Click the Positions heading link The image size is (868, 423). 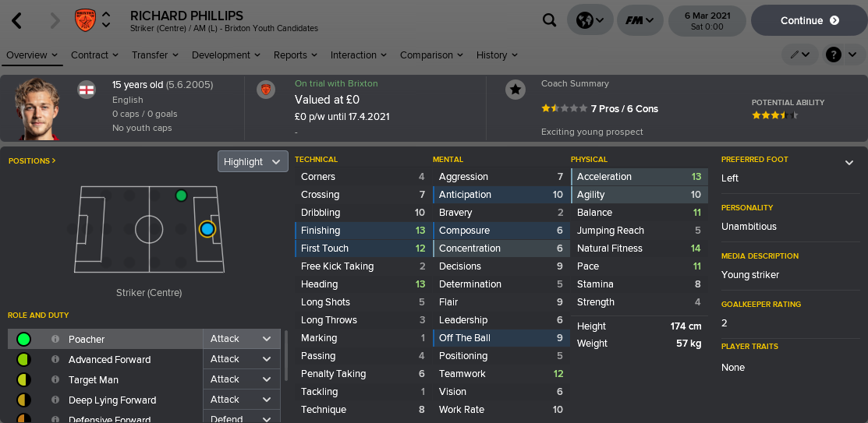tap(32, 160)
